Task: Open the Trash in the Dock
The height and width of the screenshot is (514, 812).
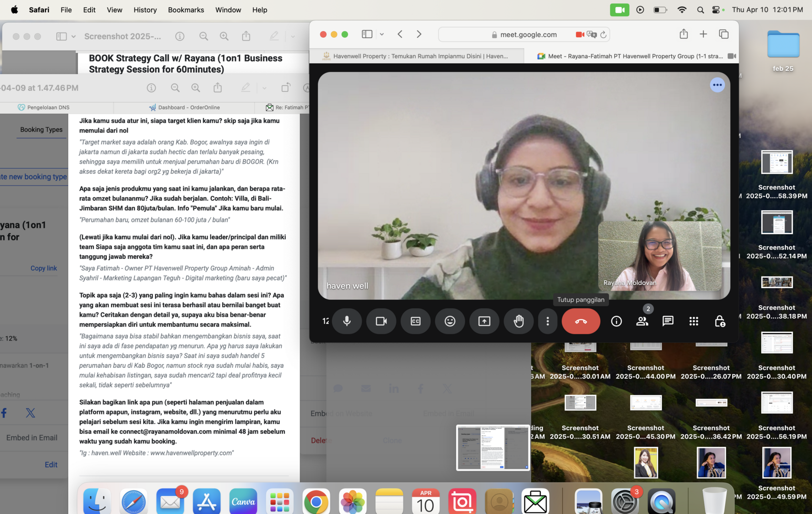Action: point(714,501)
